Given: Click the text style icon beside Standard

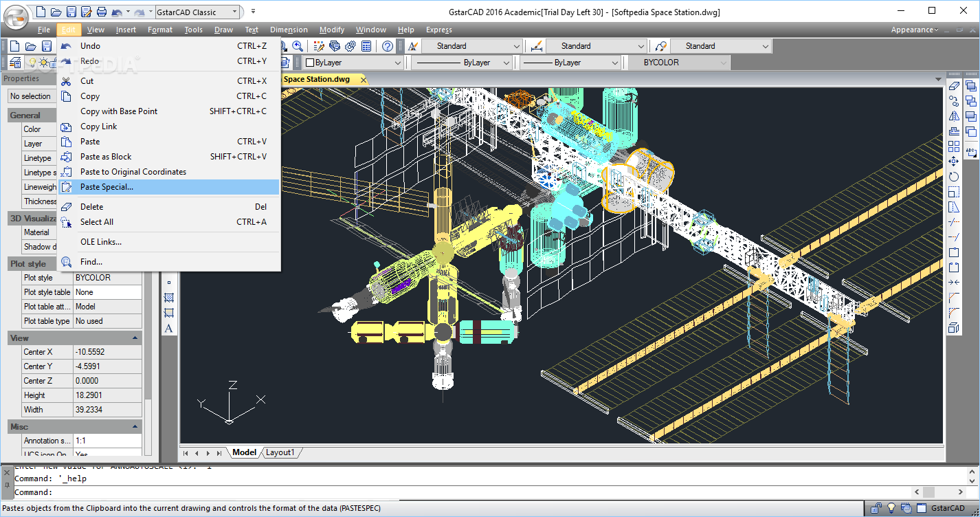Looking at the screenshot, I should tap(412, 46).
